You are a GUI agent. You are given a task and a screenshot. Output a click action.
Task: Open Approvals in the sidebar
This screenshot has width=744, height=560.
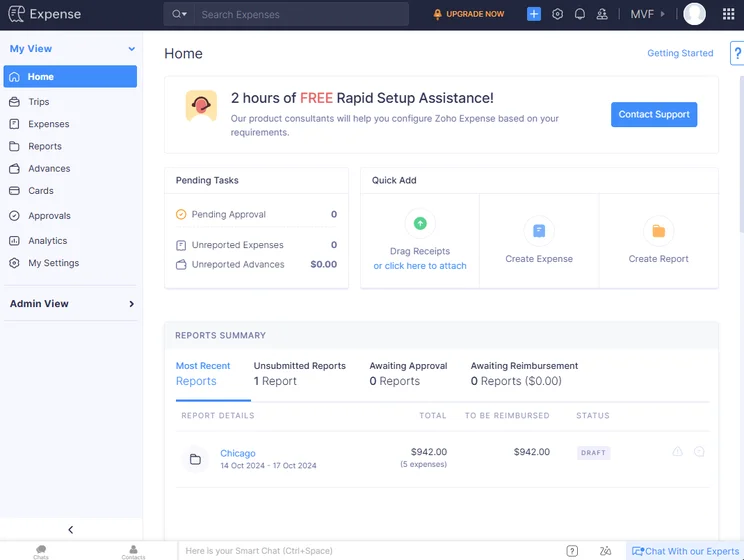(70, 215)
